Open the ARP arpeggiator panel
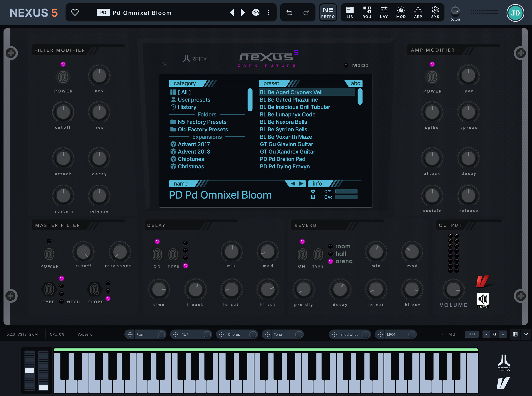 click(x=418, y=13)
